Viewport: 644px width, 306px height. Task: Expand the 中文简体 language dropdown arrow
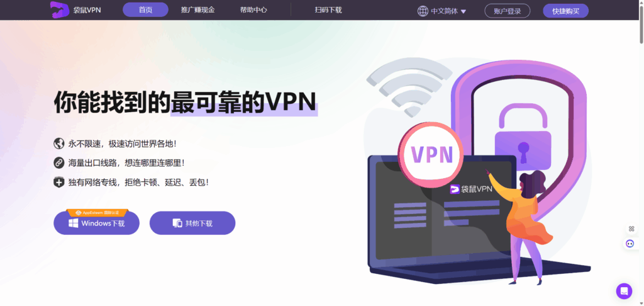pyautogui.click(x=464, y=11)
